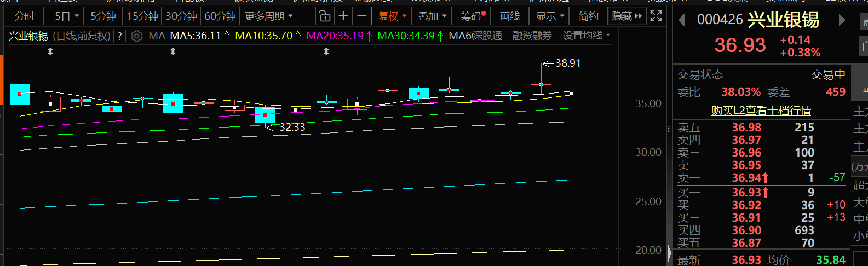Enter fullscreen chart mode
The height and width of the screenshot is (266, 868).
tap(656, 16)
